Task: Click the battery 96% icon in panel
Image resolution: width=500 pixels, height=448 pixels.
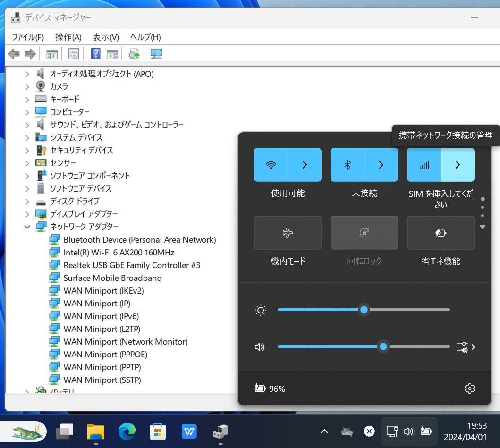Action: (270, 389)
